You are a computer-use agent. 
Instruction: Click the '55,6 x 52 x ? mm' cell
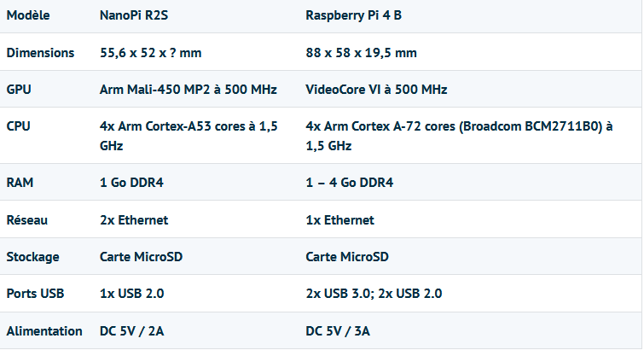(150, 53)
